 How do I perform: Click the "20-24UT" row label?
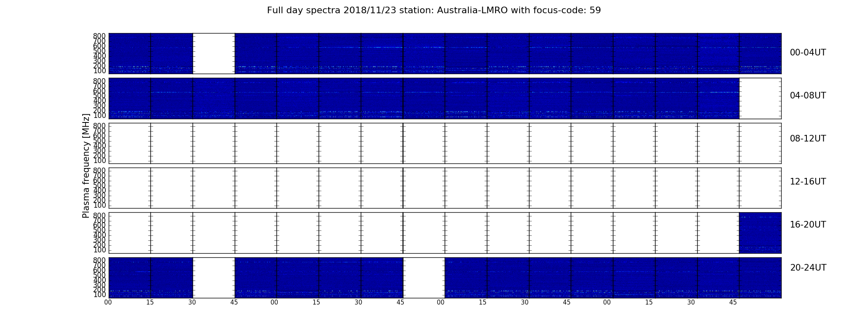808,268
